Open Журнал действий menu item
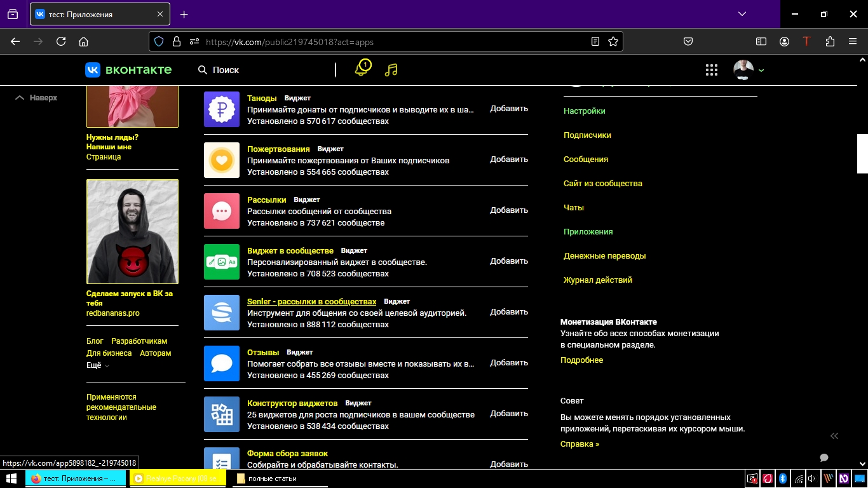 (598, 280)
